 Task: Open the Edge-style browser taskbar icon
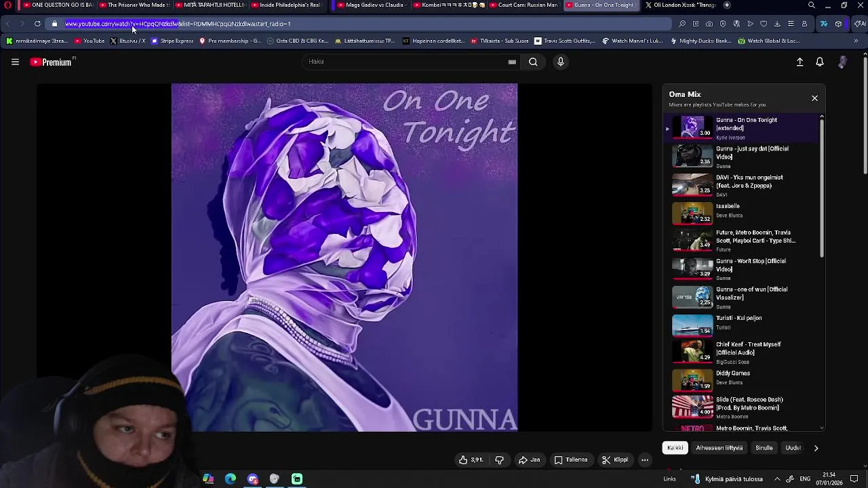231,479
